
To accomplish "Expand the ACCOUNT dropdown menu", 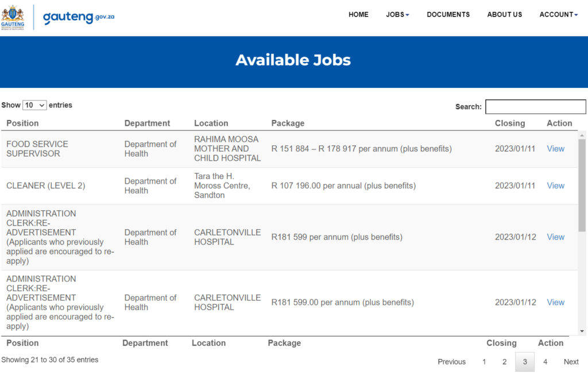I will click(558, 15).
